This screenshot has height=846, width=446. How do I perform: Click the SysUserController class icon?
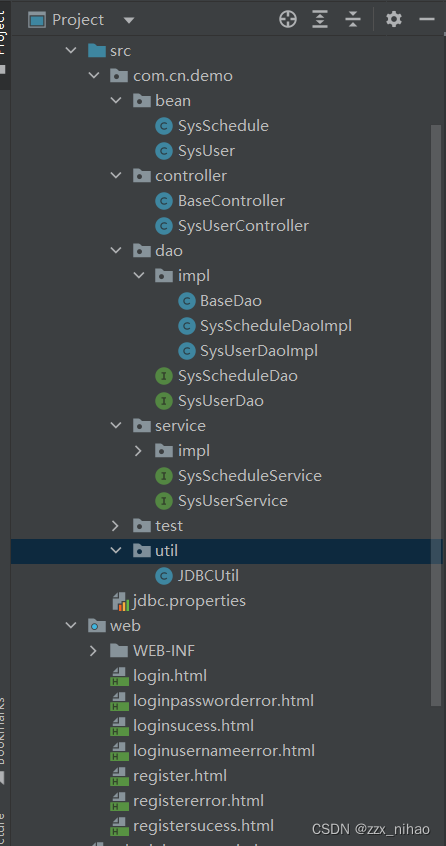tap(163, 226)
